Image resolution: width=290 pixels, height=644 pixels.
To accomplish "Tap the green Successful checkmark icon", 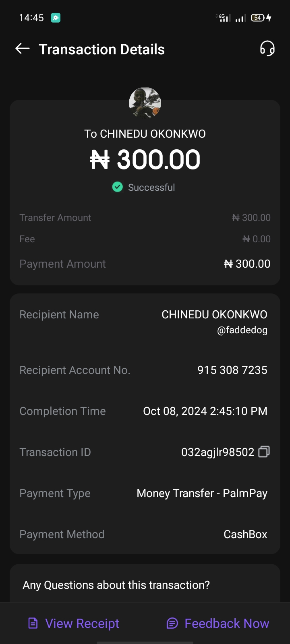I will [x=117, y=187].
